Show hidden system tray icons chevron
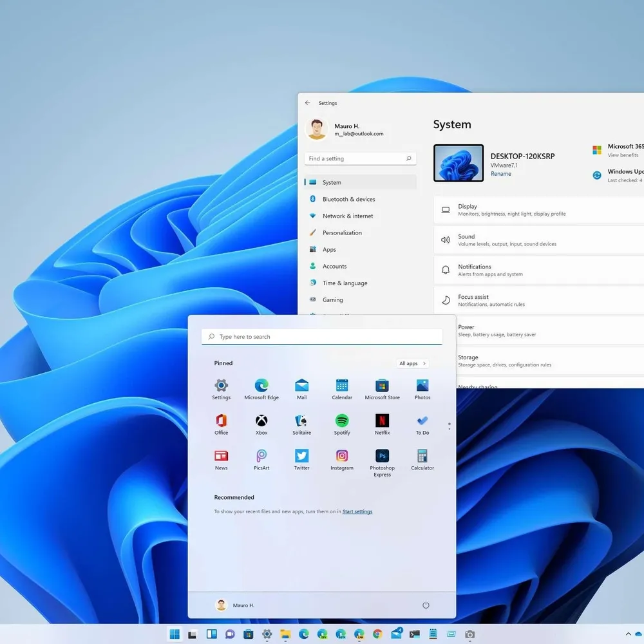The height and width of the screenshot is (644, 644). 628,634
